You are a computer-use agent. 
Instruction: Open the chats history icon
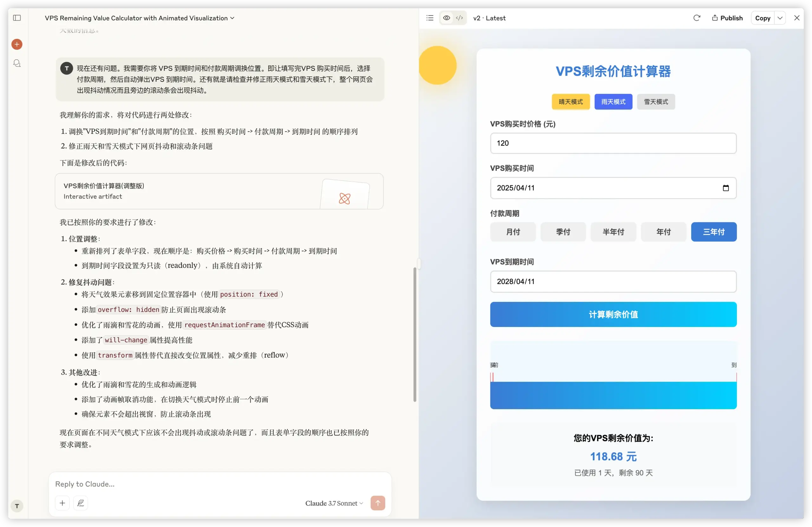(x=17, y=63)
